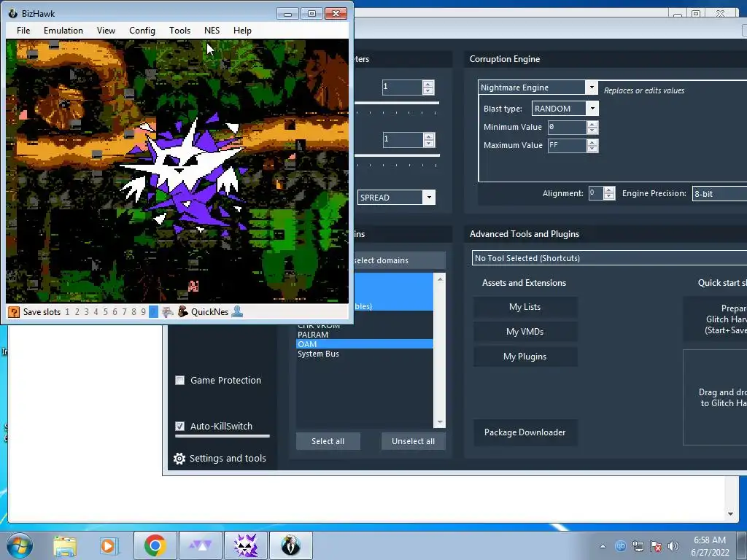Click the lower slider track under the spinner
The width and height of the screenshot is (747, 560).
397,156
